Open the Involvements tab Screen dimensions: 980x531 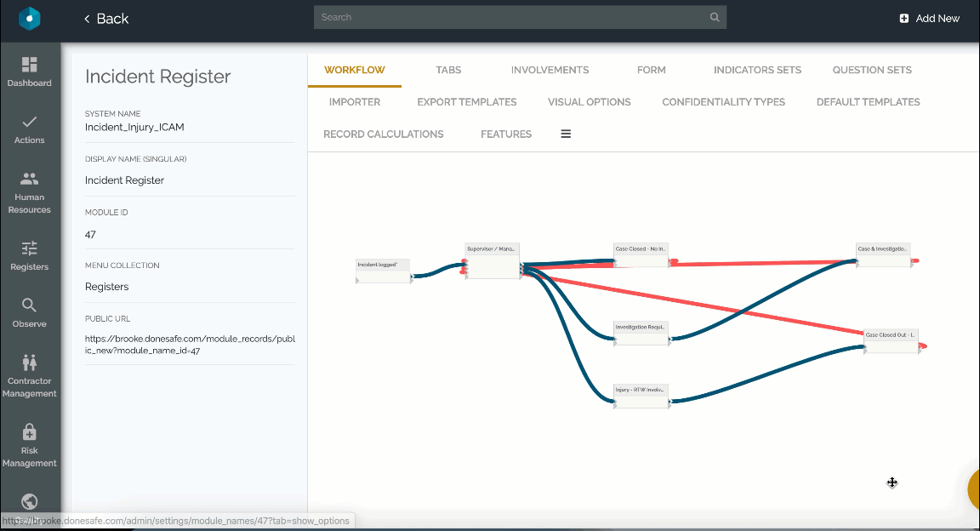click(550, 70)
